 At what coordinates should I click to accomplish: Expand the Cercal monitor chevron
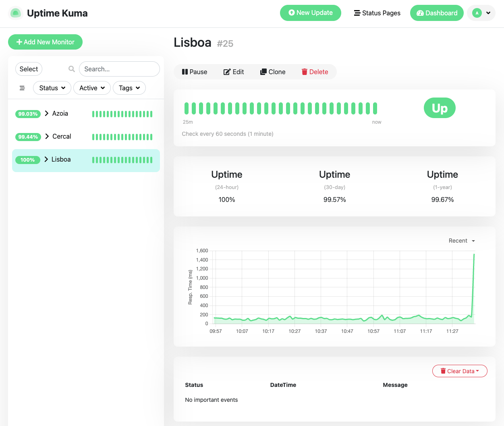[x=46, y=136]
